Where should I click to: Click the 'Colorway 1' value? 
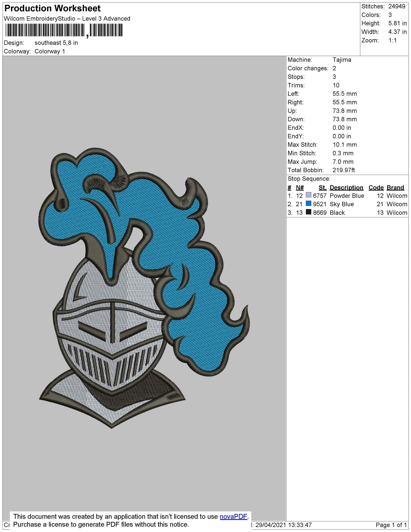(50, 51)
